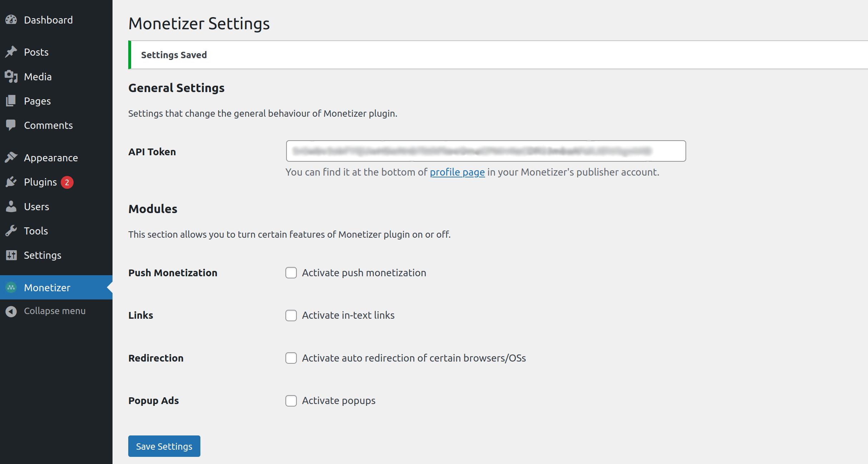
Task: Enable the Activate popups checkbox
Action: coord(291,401)
